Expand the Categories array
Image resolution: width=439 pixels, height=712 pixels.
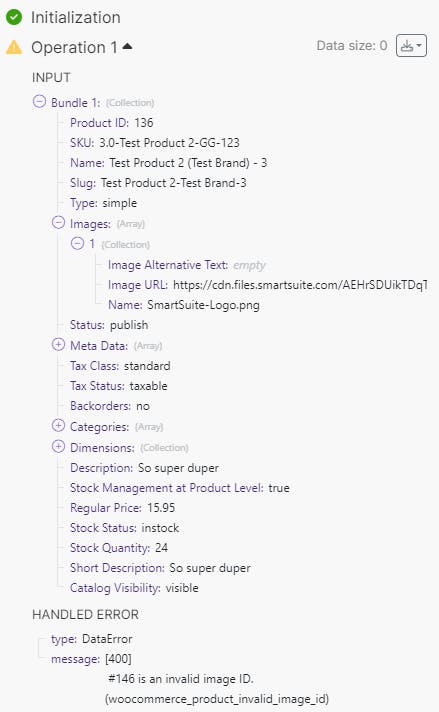coord(58,426)
